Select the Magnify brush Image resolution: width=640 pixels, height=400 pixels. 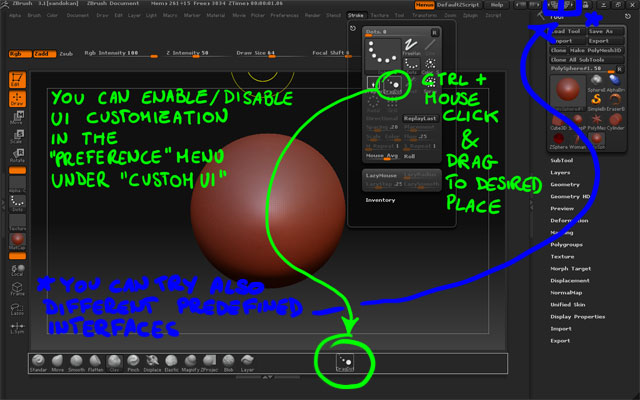pyautogui.click(x=190, y=363)
